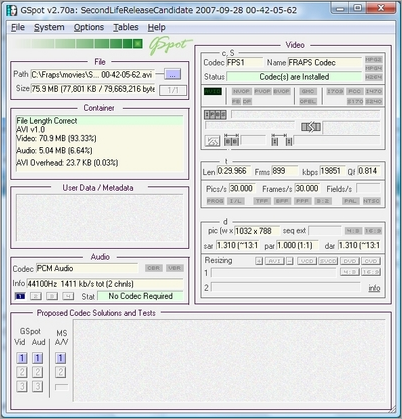Click the GMC indicator
Image resolution: width=402 pixels, height=419 pixels.
tap(308, 91)
